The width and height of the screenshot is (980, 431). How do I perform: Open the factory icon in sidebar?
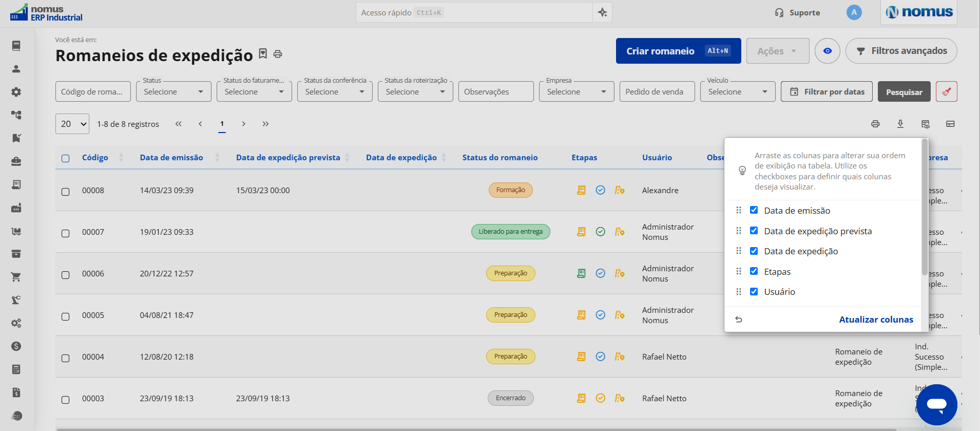[x=16, y=208]
